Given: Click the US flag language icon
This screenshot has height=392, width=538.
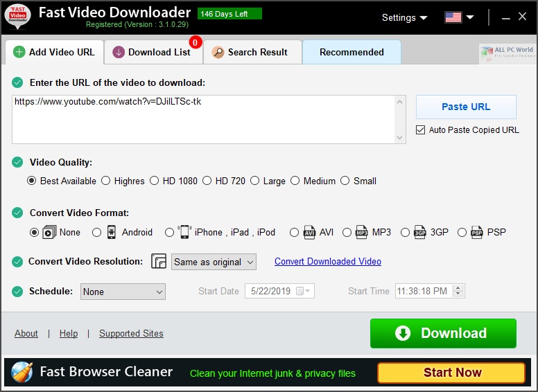Looking at the screenshot, I should (453, 17).
